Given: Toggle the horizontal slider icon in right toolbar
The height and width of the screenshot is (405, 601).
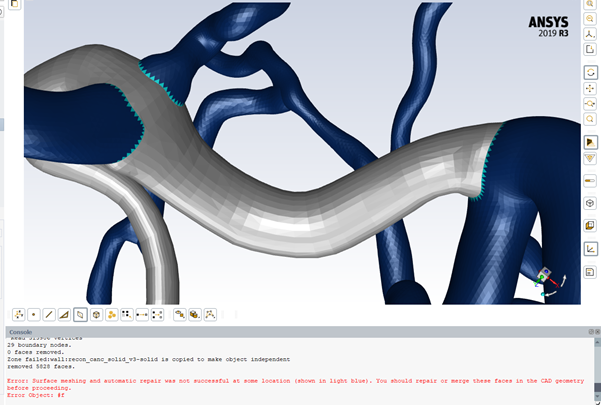Looking at the screenshot, I should (x=590, y=179).
